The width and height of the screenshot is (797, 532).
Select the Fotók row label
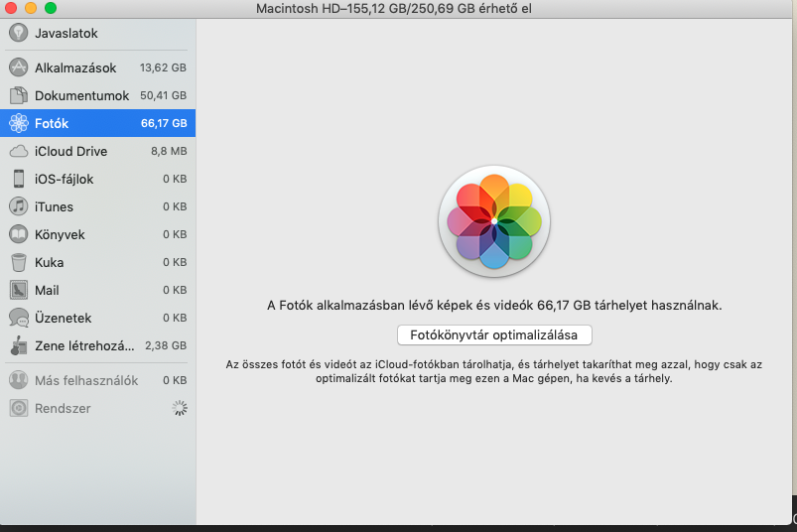click(x=52, y=123)
